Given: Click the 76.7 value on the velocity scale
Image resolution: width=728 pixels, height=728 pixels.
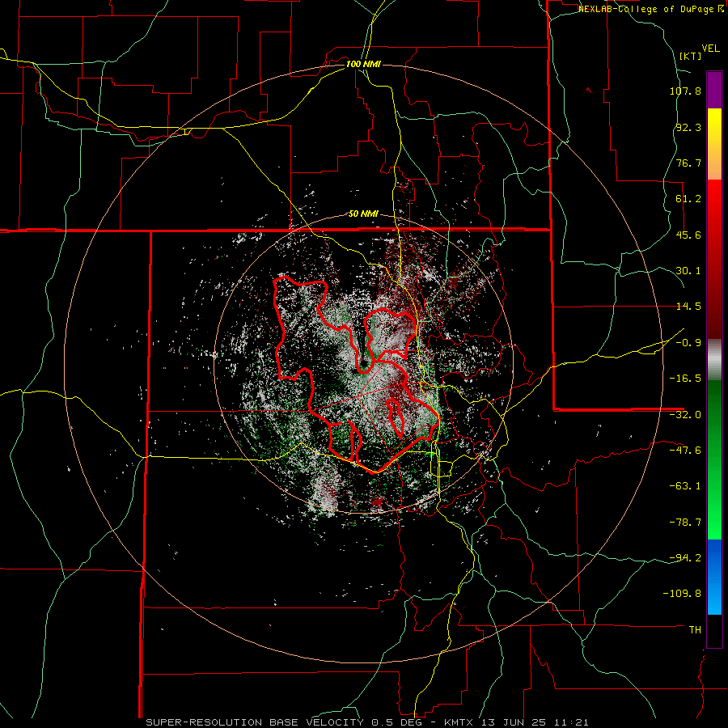Looking at the screenshot, I should 688,163.
